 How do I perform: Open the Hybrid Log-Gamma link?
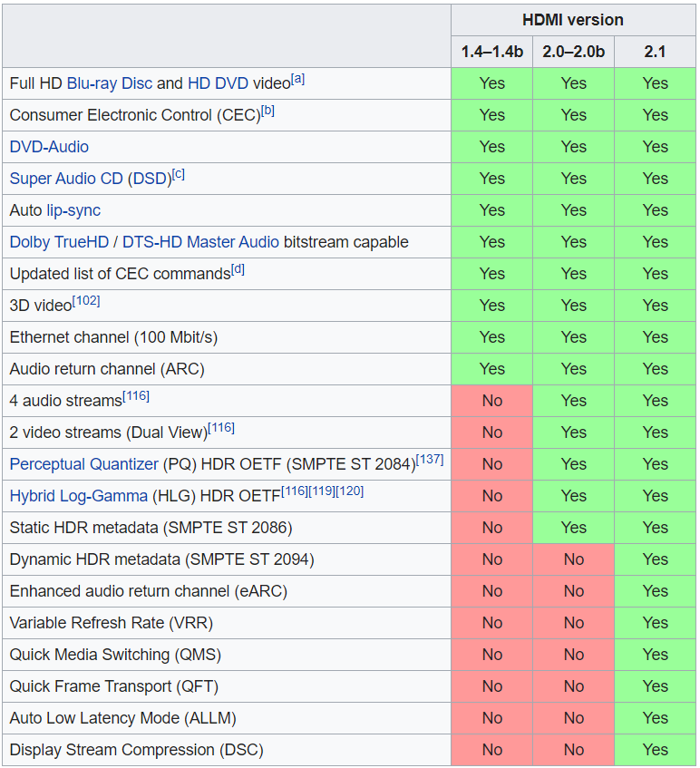(x=78, y=496)
